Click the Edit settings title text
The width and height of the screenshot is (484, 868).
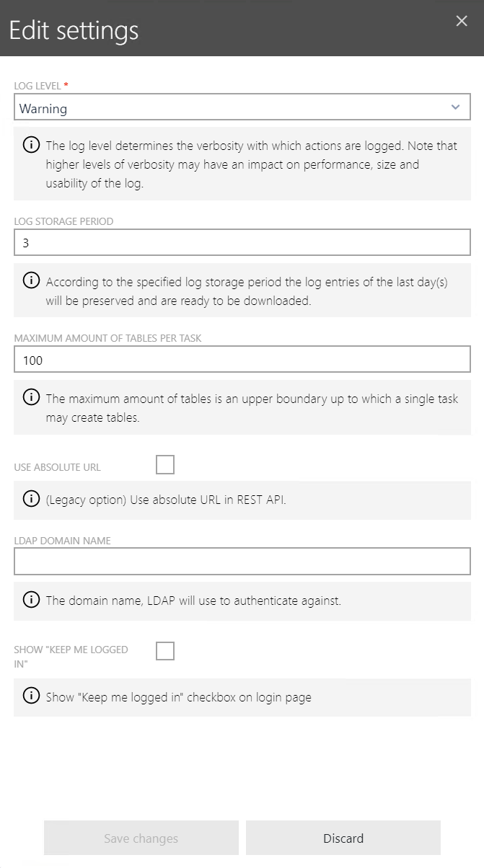pyautogui.click(x=73, y=30)
